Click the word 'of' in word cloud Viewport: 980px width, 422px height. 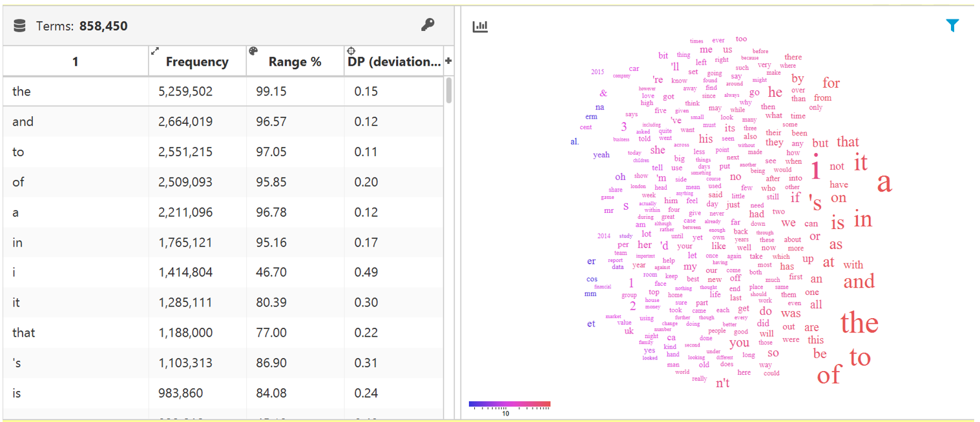(x=829, y=375)
